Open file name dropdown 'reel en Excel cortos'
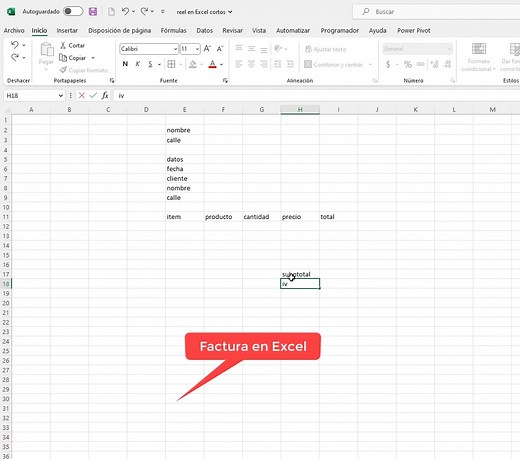 (x=204, y=12)
